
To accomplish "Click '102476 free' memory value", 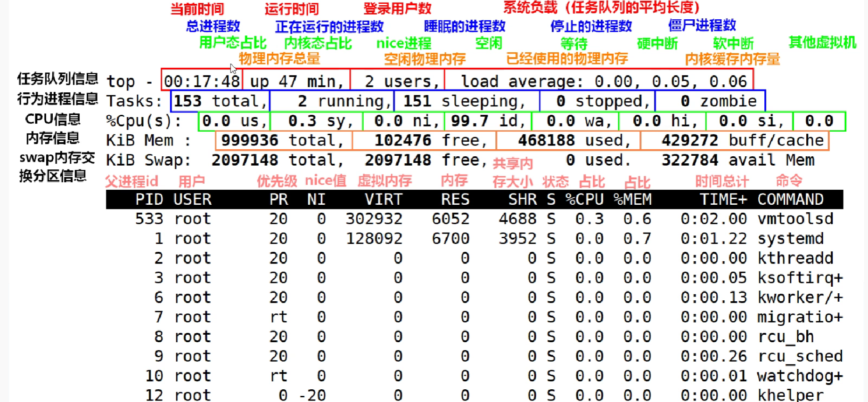I will pyautogui.click(x=427, y=140).
